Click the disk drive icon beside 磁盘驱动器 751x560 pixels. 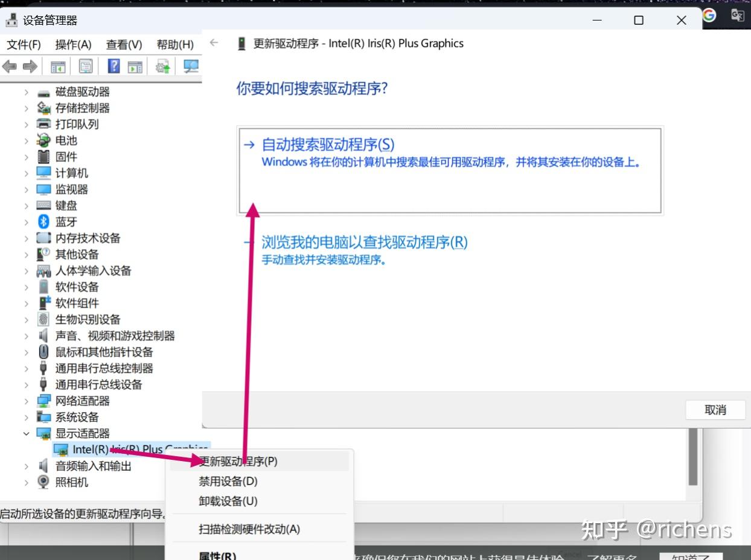click(43, 92)
